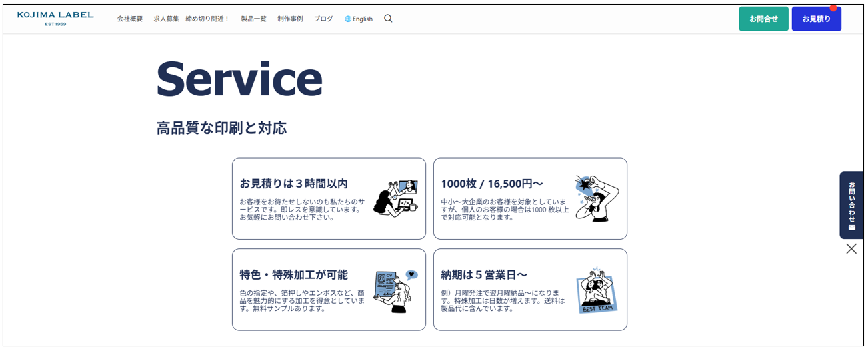The height and width of the screenshot is (349, 868).
Task: Click the red notification dot on お見積り
Action: tap(833, 9)
